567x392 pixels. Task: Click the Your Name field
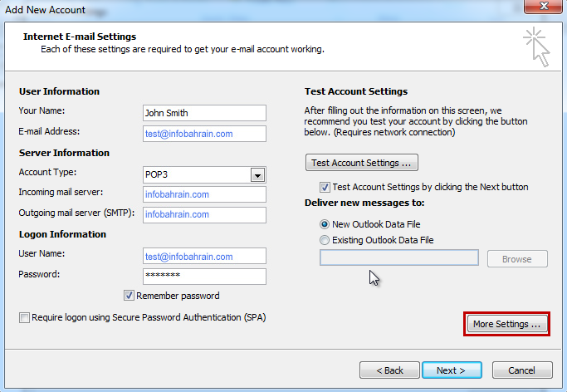click(x=204, y=113)
